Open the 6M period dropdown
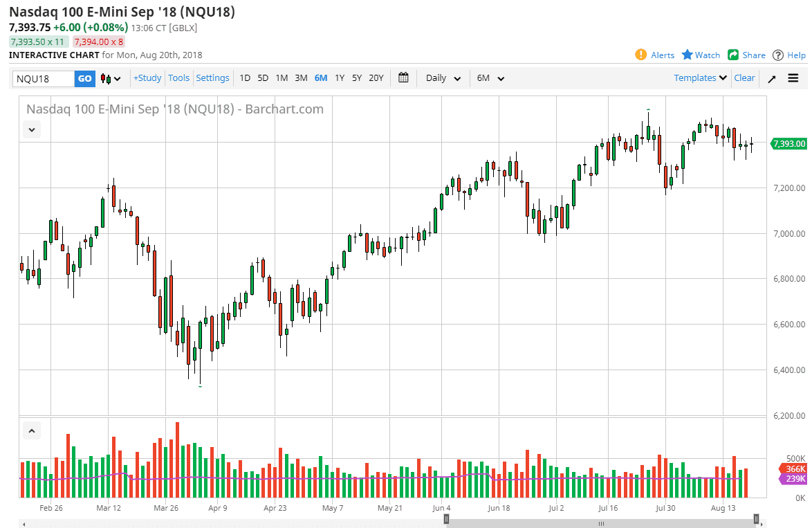Screen dimensions: 812x528 [x=491, y=78]
